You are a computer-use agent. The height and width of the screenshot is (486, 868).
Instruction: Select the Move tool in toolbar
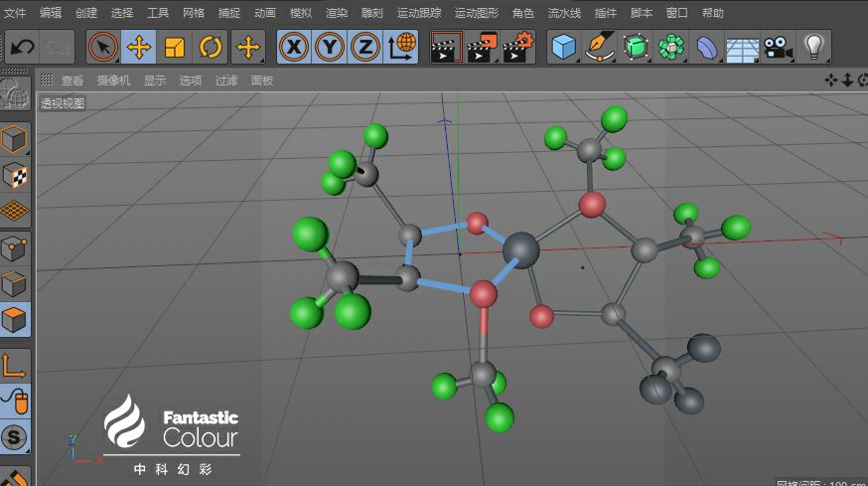pos(139,47)
